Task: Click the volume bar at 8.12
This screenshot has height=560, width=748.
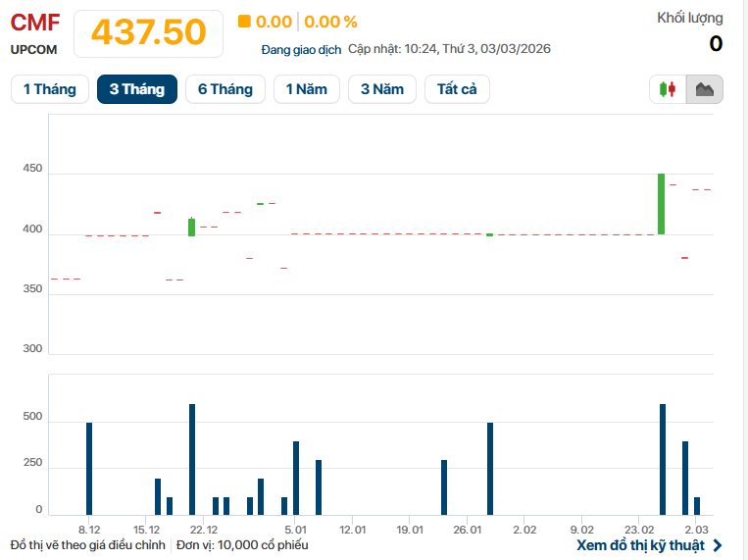Action: (89, 469)
